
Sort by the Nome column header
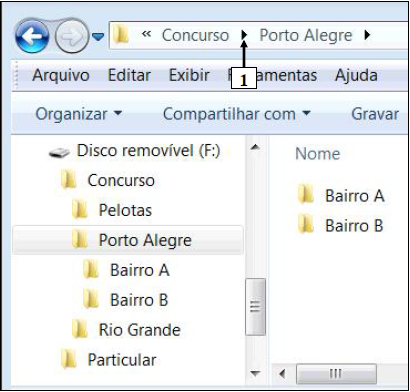tap(318, 154)
